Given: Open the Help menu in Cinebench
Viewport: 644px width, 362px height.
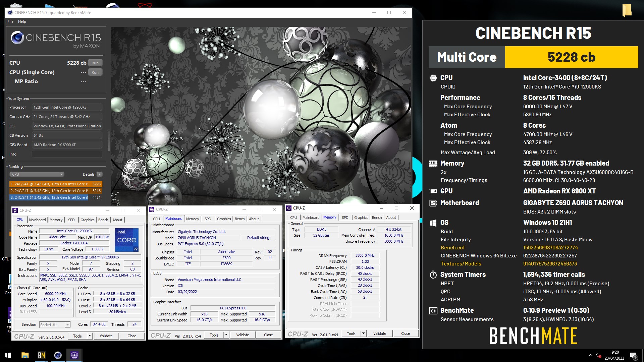Looking at the screenshot, I should tap(22, 21).
